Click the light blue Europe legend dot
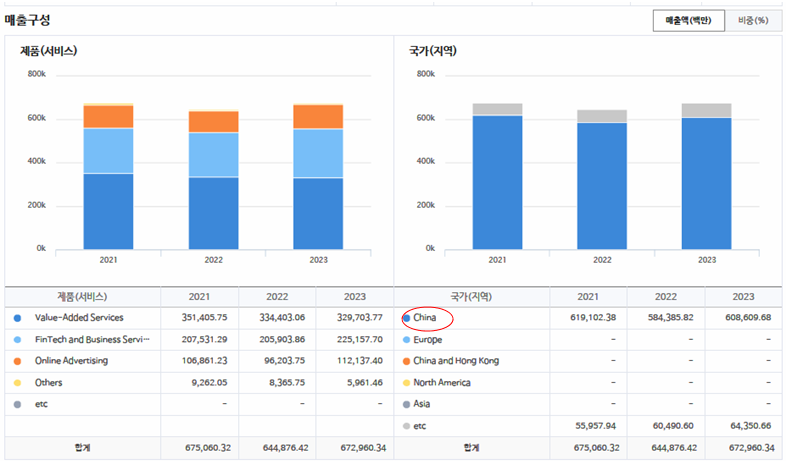787x461 pixels. (406, 340)
